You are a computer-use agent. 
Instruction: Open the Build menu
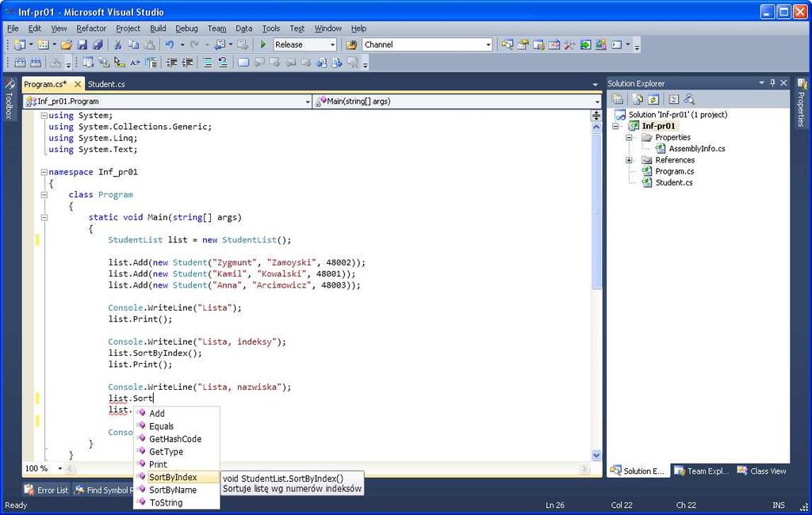(x=158, y=29)
